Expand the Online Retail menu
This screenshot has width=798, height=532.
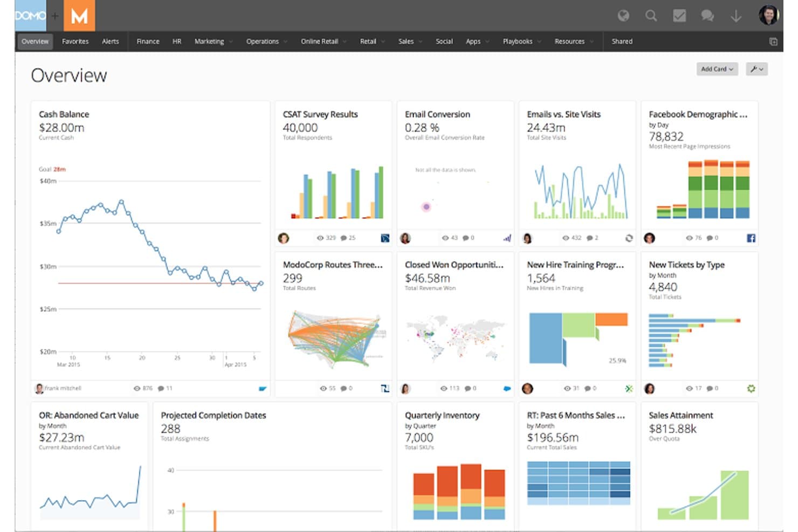(324, 42)
